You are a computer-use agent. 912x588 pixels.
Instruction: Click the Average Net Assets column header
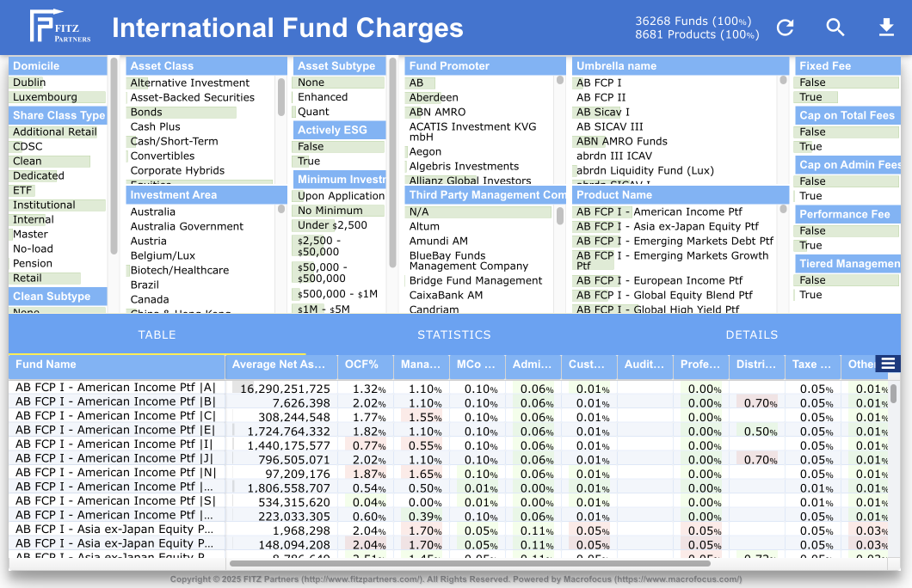pyautogui.click(x=279, y=364)
